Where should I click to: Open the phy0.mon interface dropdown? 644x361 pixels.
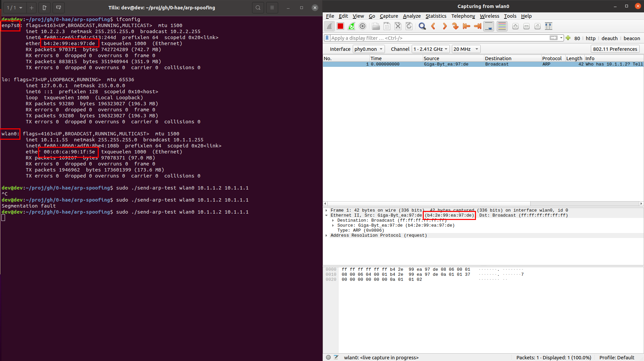click(x=368, y=49)
